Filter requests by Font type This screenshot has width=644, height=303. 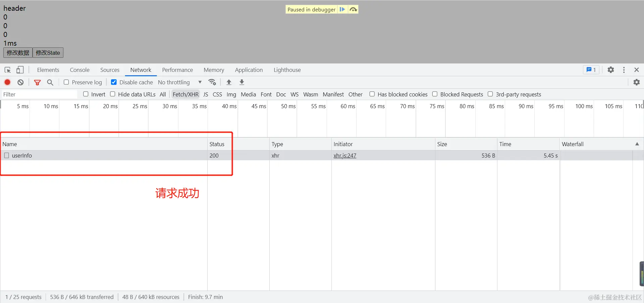click(266, 94)
